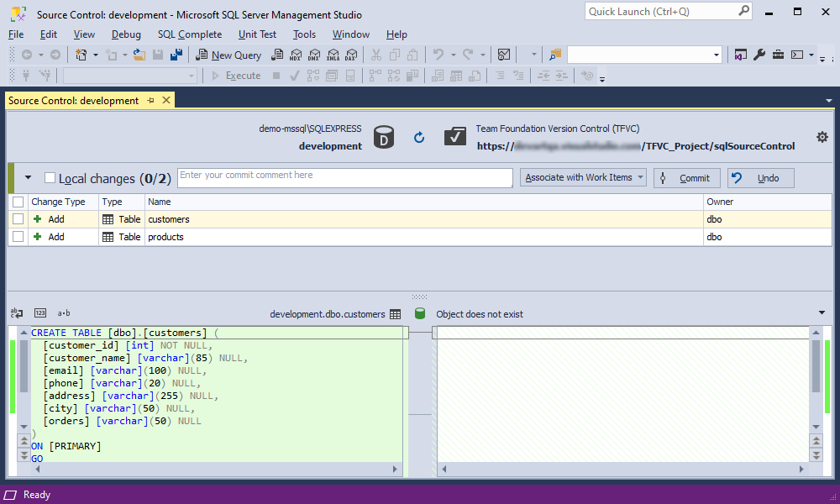Open source control settings gear
Image resolution: width=840 pixels, height=504 pixels.
pos(822,137)
